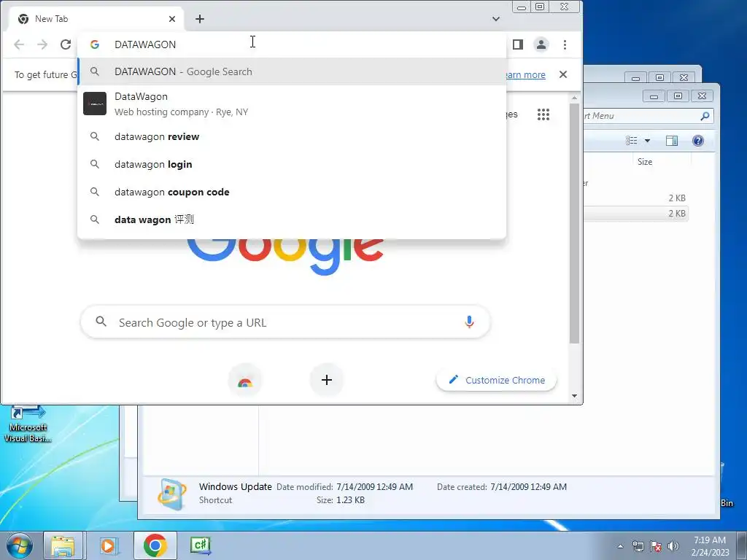Go back in Chrome navigation

point(19,44)
